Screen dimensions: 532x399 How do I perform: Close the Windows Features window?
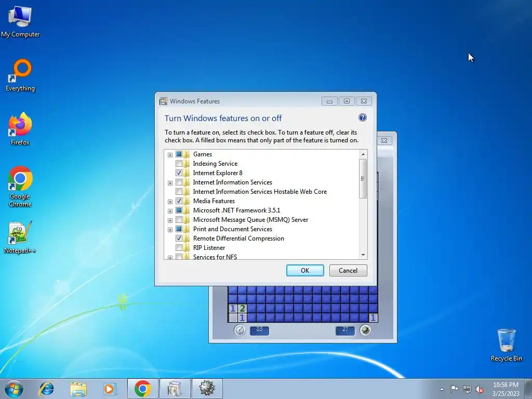point(364,101)
